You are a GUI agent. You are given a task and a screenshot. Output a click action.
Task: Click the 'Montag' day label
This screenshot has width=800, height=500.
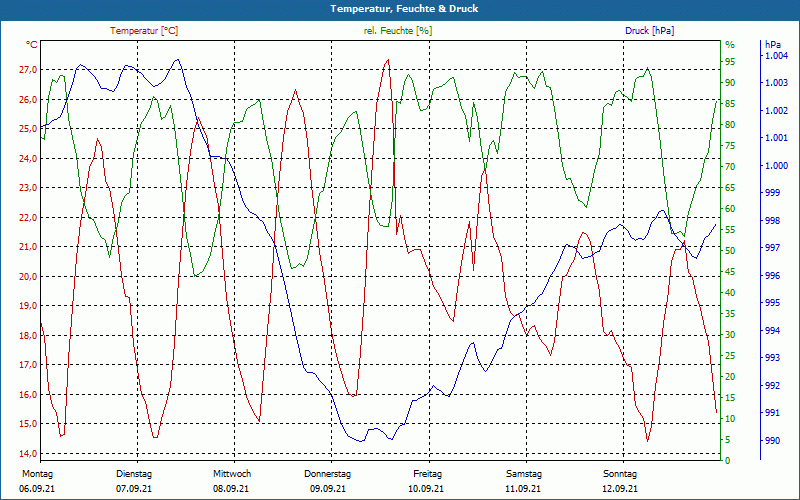tap(37, 474)
